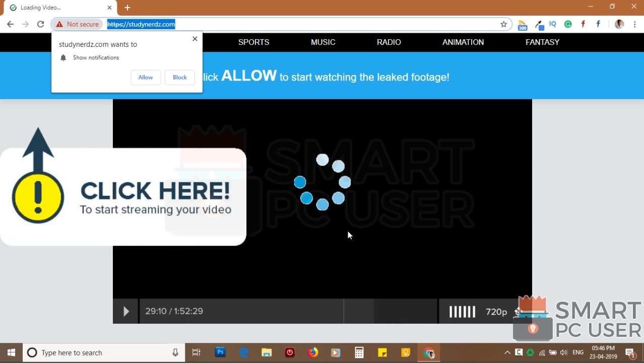
Task: Click the speaker icon in system tray
Action: pyautogui.click(x=564, y=352)
